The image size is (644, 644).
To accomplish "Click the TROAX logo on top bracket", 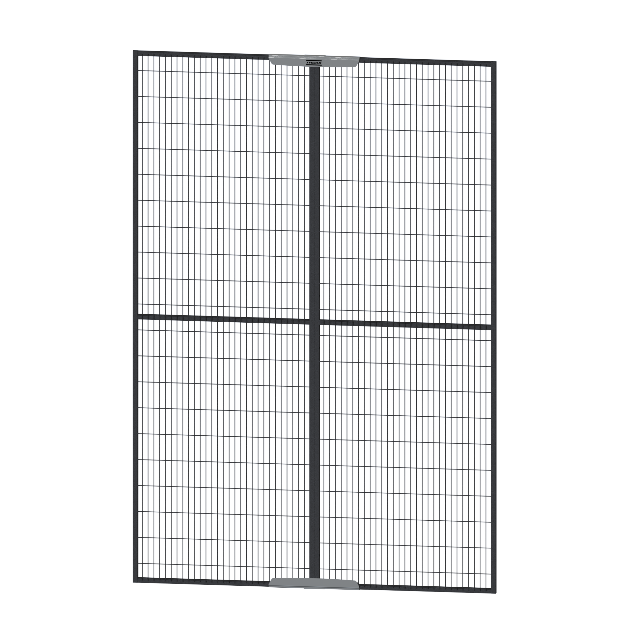I will [x=314, y=62].
